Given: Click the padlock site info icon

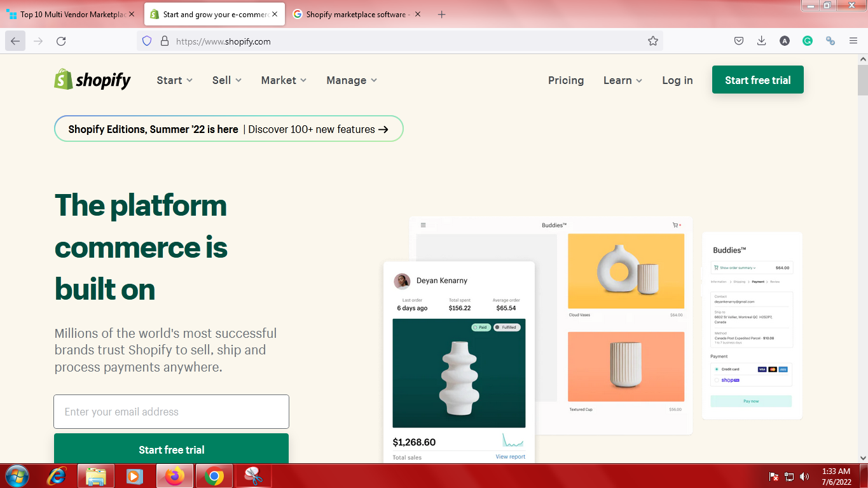Looking at the screenshot, I should [164, 41].
